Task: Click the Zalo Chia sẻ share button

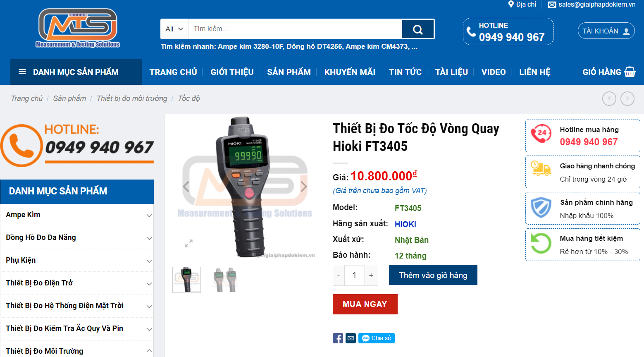Action: 377,338
